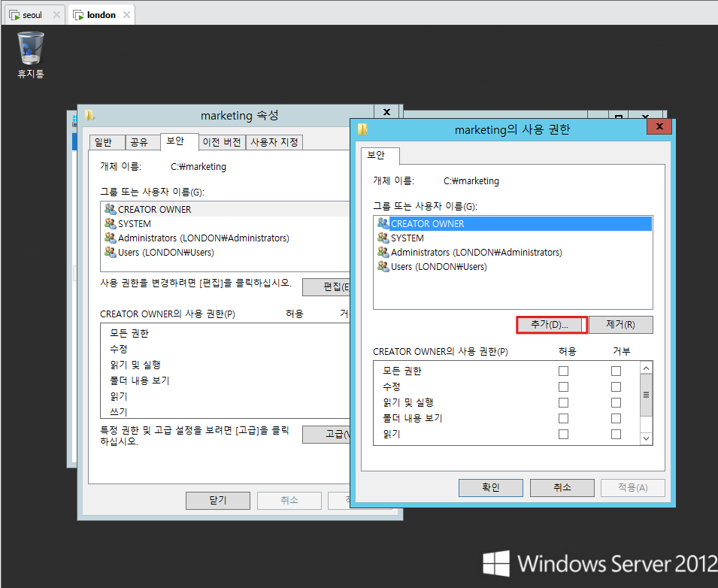Confirm with the 확인 button

tap(490, 488)
